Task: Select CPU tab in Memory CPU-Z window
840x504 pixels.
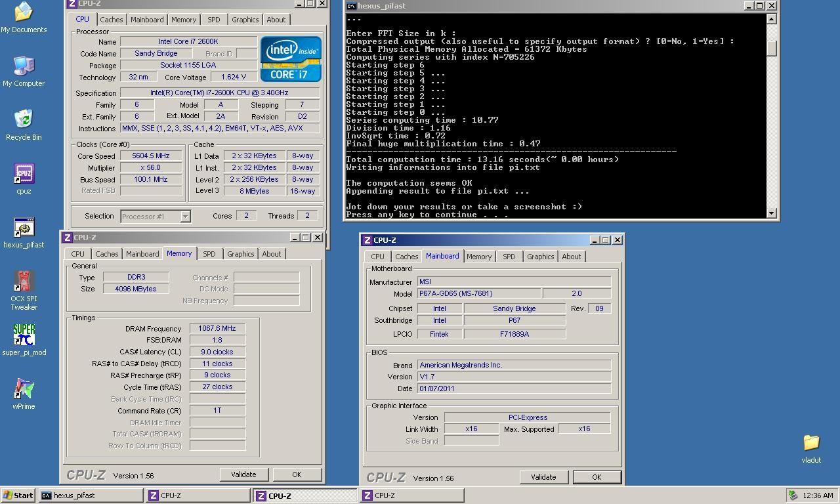Action: [x=77, y=254]
